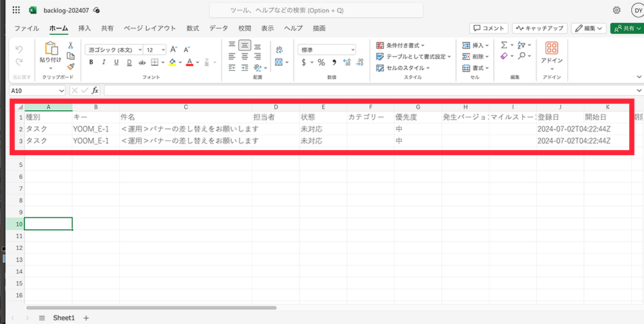The width and height of the screenshot is (644, 324).
Task: Click the yellow fill color swatch
Action: tap(172, 62)
